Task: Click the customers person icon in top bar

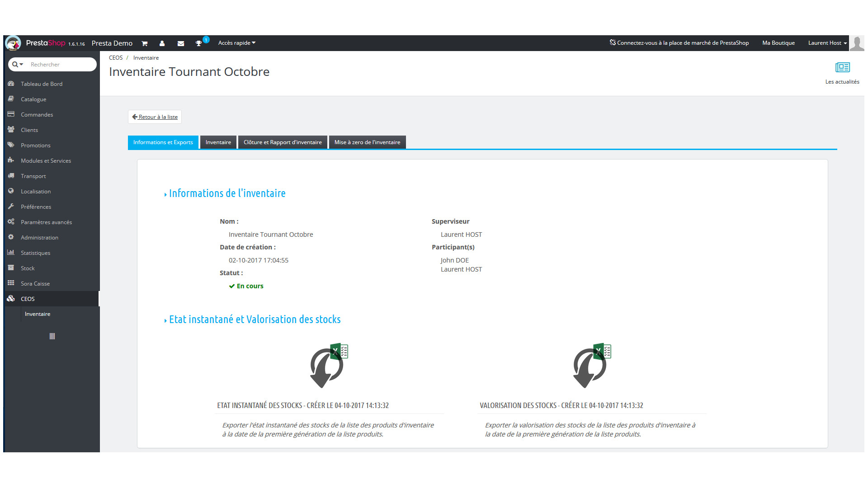Action: (x=162, y=43)
